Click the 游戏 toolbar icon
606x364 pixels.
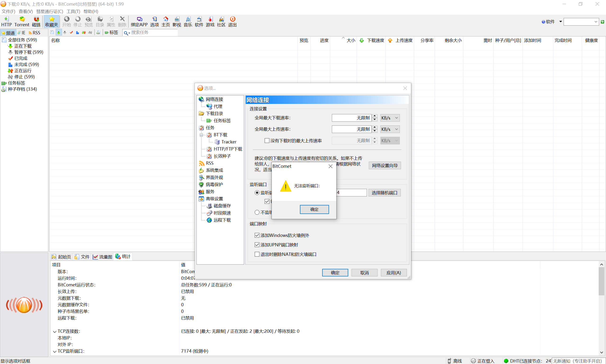(x=210, y=22)
